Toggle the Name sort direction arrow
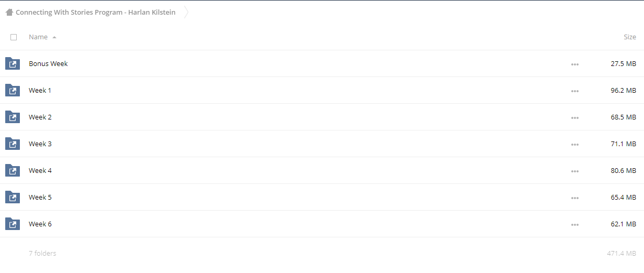 pos(54,37)
